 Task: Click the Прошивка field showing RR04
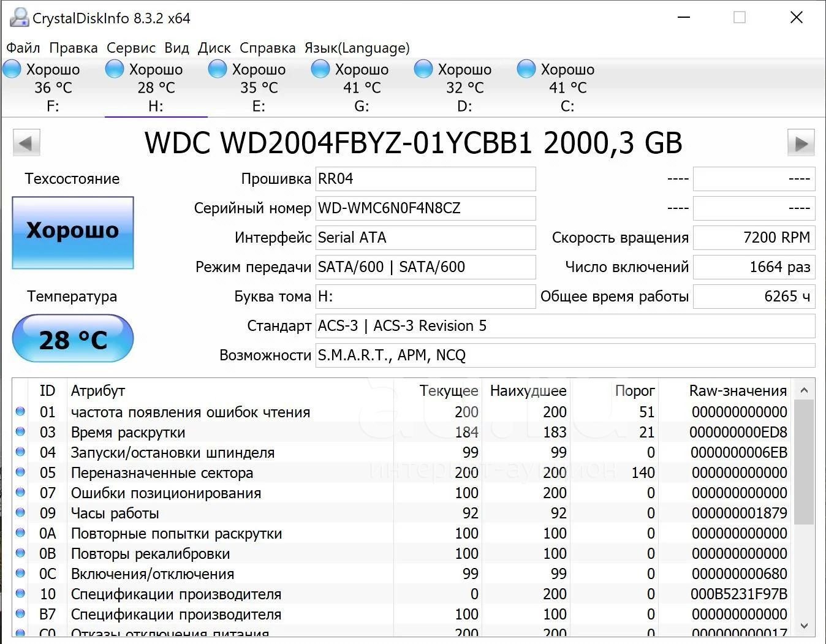426,179
